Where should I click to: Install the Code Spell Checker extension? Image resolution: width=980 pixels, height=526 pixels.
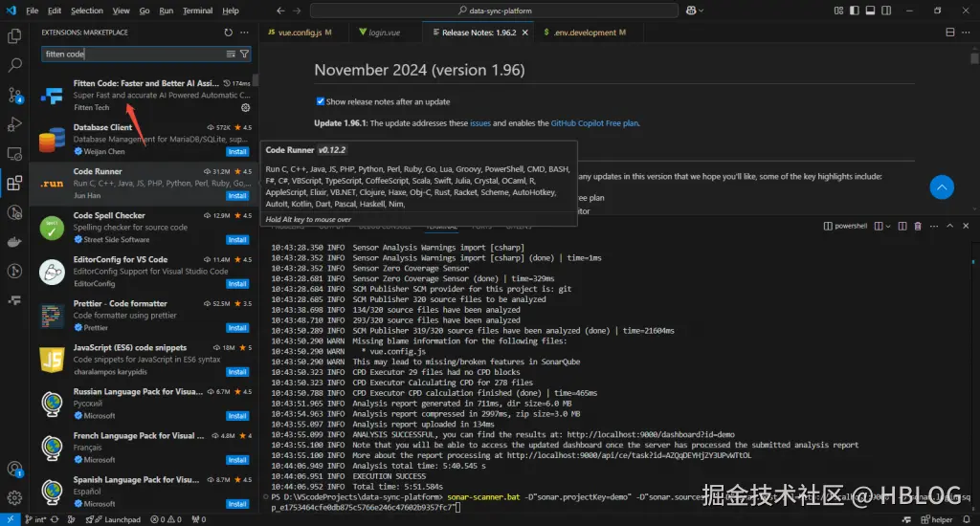click(237, 240)
